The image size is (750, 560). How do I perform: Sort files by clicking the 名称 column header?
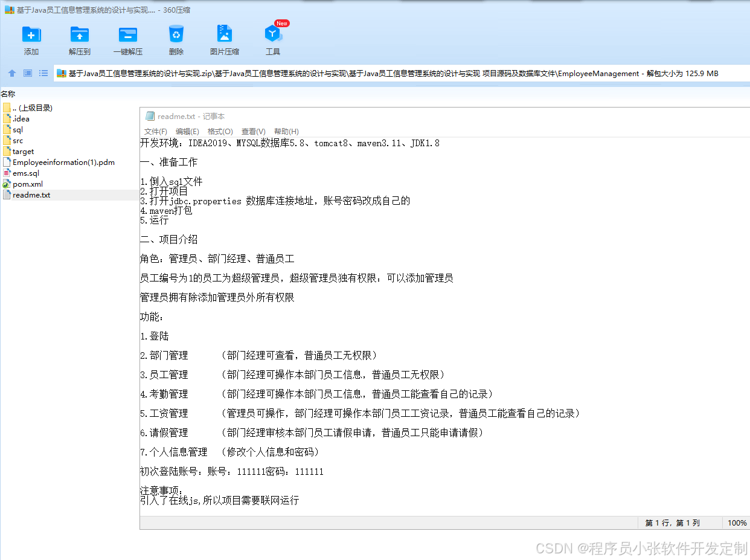[x=10, y=94]
